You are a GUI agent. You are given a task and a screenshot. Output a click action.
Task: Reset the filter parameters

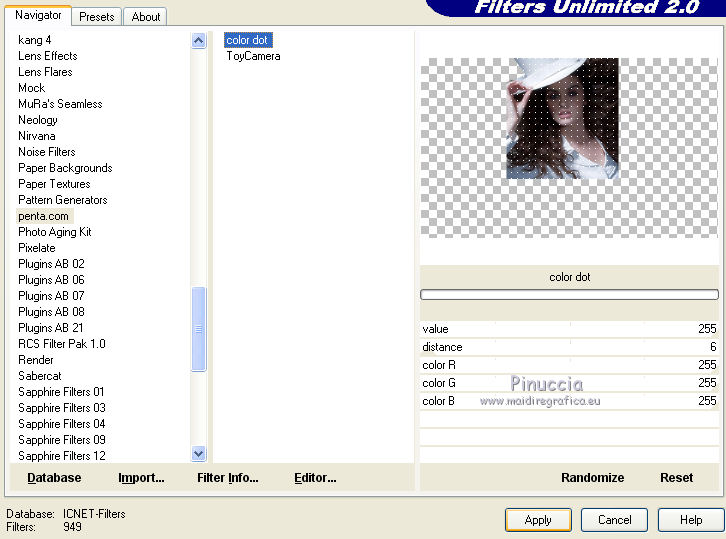point(676,477)
